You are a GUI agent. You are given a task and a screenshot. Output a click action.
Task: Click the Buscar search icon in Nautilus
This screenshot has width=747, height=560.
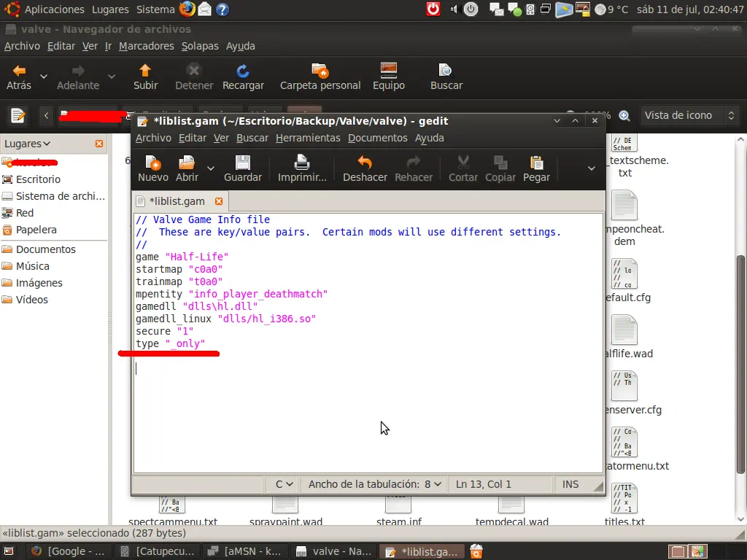(x=446, y=71)
